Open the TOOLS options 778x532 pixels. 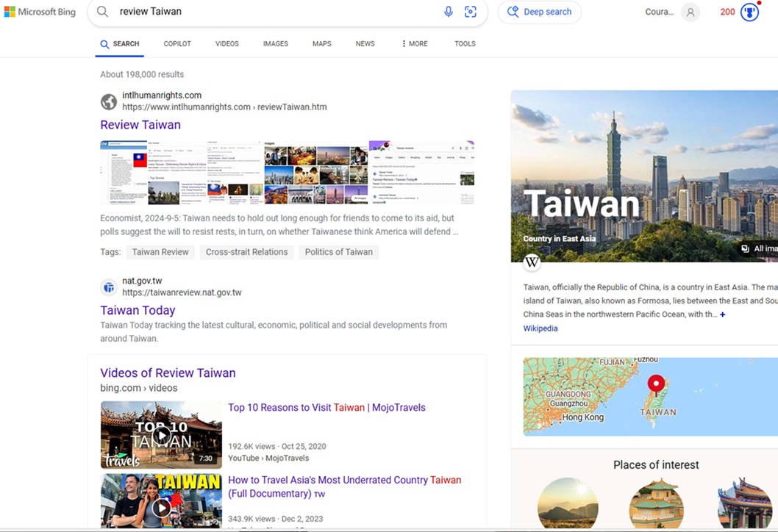[465, 44]
